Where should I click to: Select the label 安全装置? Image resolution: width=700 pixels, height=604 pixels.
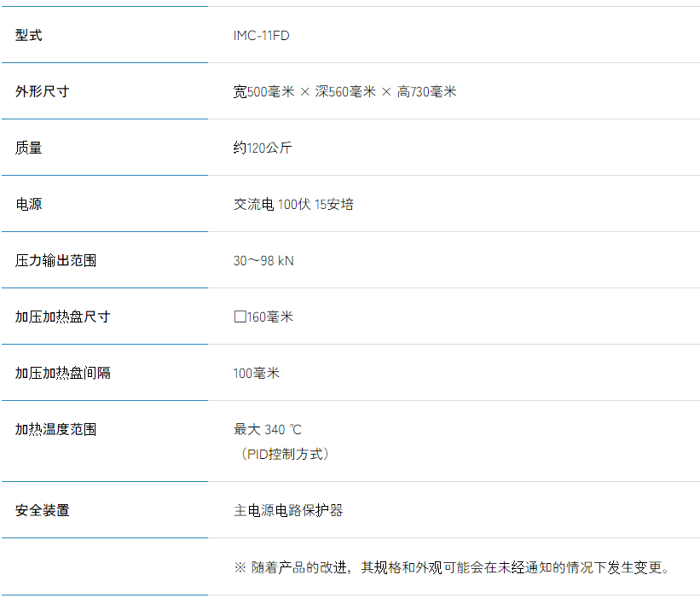[43, 511]
